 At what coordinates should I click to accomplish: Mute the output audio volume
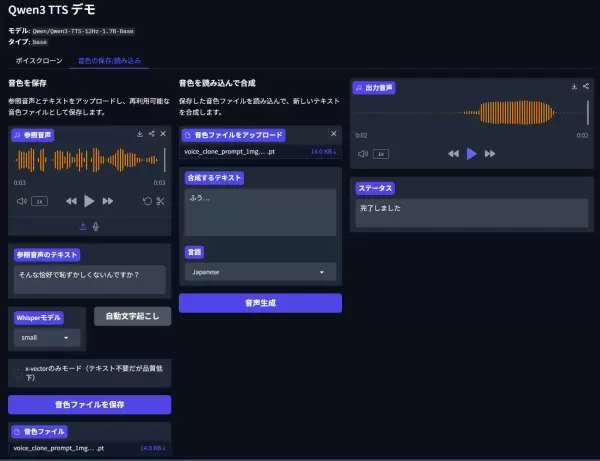(x=363, y=154)
